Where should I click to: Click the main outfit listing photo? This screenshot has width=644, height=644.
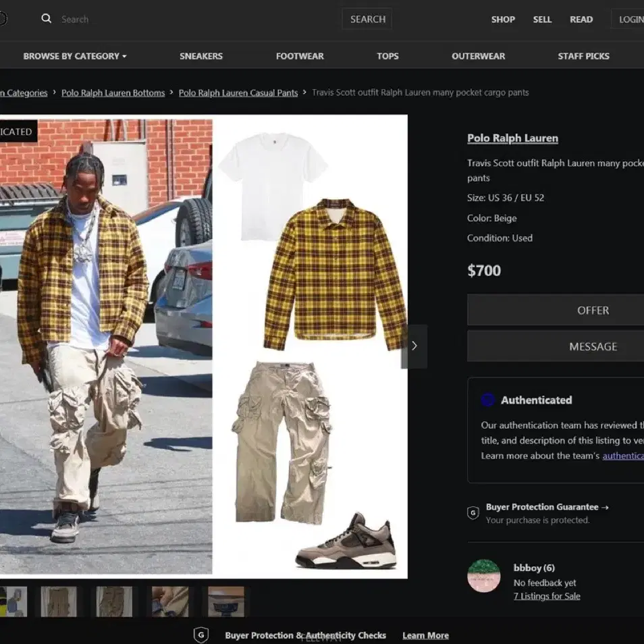click(x=204, y=346)
